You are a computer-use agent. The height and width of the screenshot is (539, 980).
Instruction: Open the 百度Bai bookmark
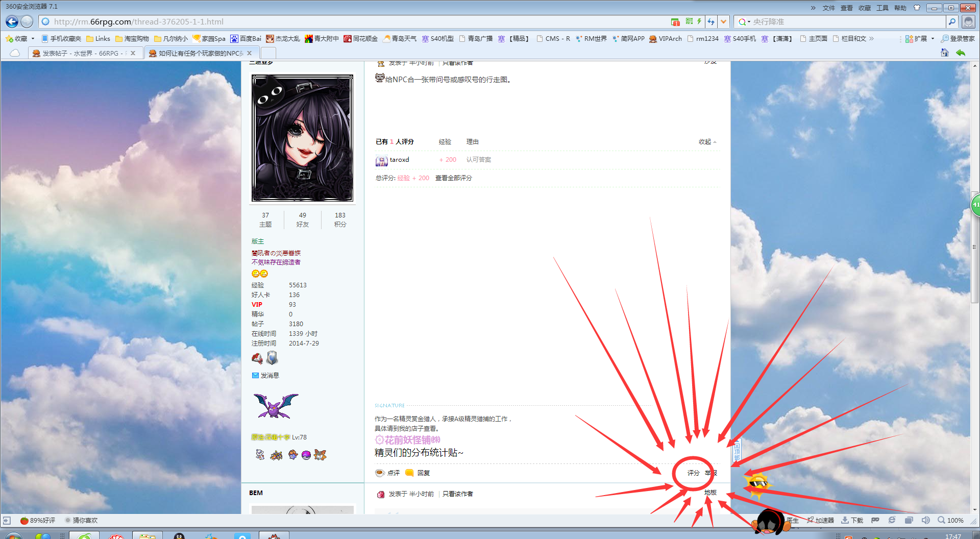coord(246,39)
